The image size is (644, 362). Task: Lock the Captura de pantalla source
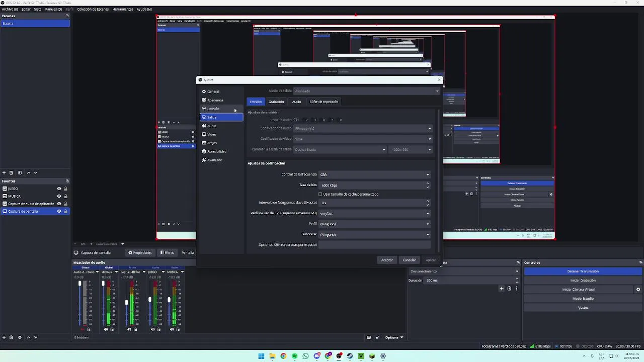[65, 211]
